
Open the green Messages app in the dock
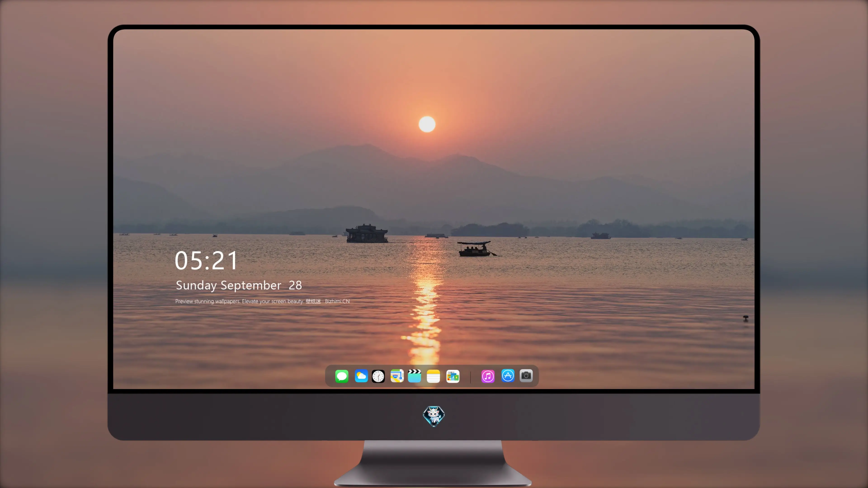342,376
